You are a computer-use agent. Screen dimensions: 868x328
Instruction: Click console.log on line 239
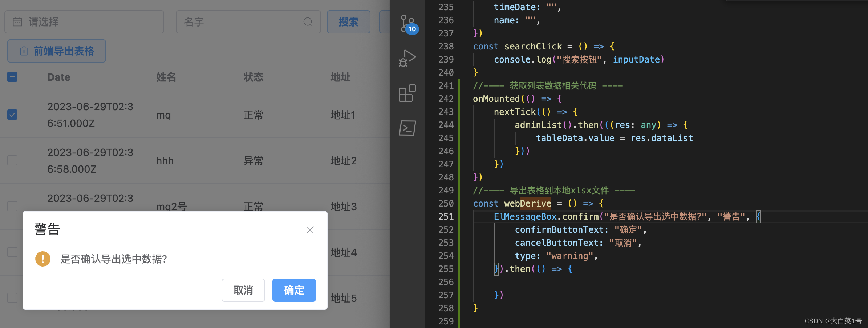point(523,60)
